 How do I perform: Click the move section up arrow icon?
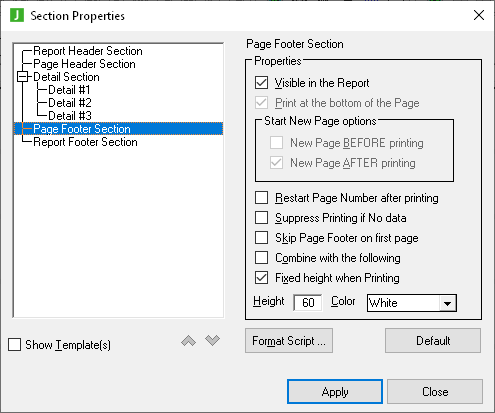point(188,341)
